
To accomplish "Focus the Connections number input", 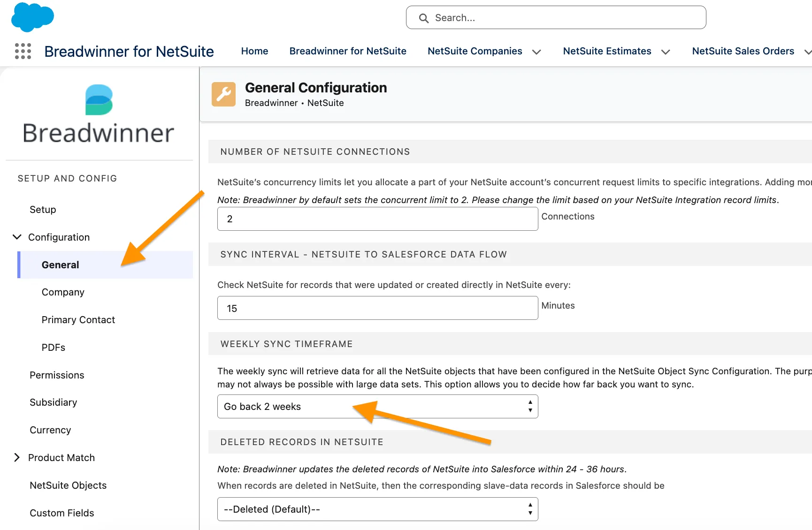I will (x=377, y=219).
